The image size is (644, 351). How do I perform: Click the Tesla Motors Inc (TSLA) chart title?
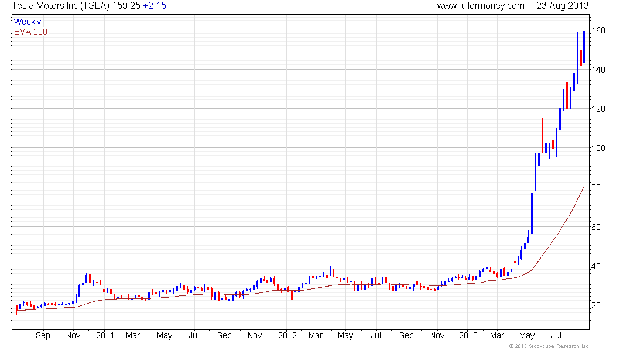60,6
